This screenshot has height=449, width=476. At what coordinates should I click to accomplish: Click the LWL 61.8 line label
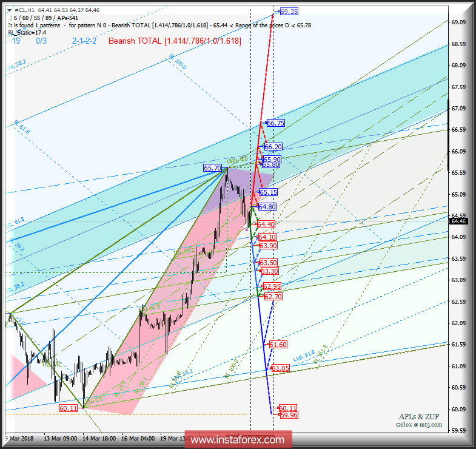click(x=304, y=356)
